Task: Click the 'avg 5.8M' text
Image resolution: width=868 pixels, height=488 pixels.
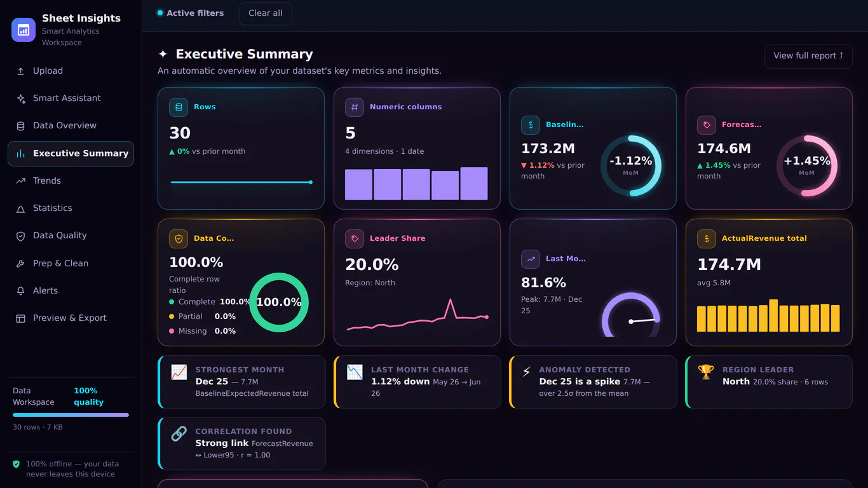Action: [x=714, y=283]
